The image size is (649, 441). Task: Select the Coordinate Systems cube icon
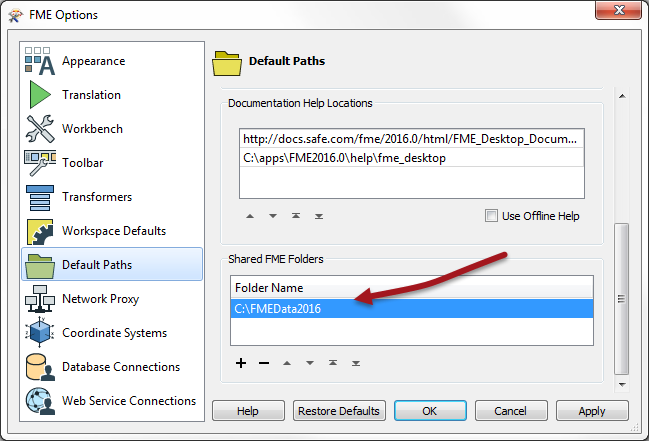[40, 333]
